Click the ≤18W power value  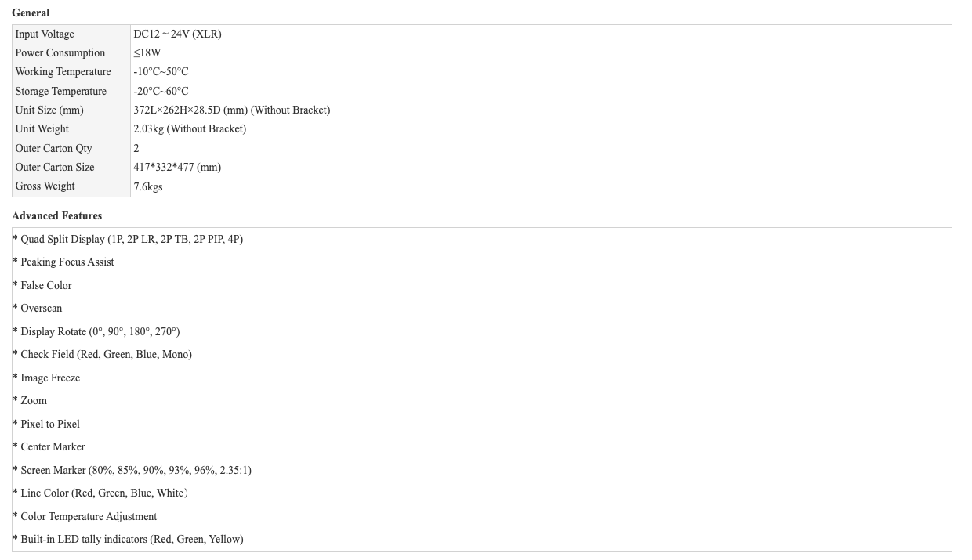pyautogui.click(x=147, y=52)
